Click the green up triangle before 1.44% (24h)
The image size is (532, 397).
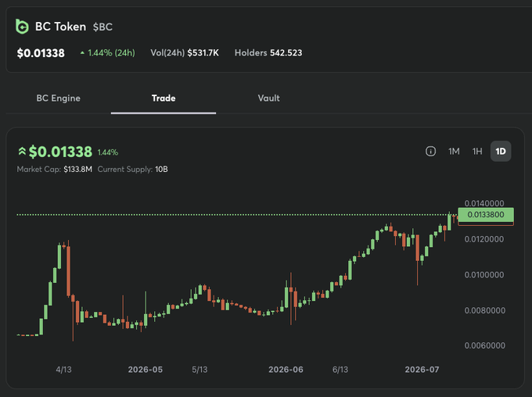pos(82,53)
